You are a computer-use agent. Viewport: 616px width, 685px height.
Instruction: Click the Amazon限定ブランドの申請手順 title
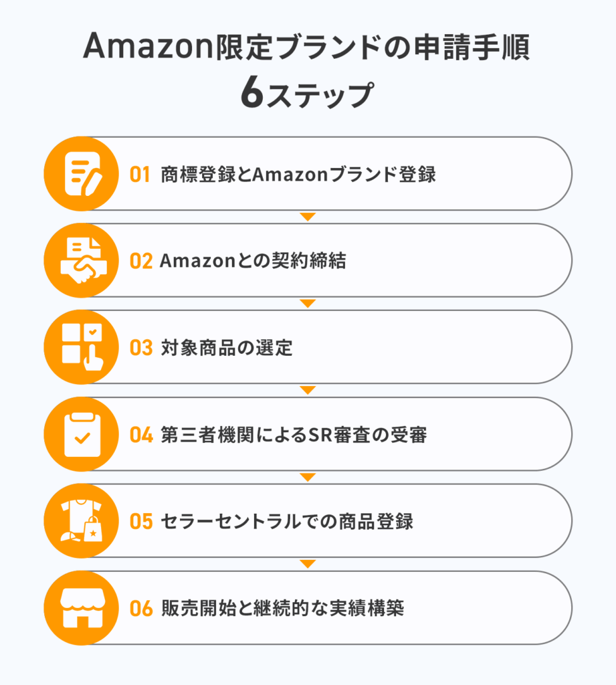pyautogui.click(x=307, y=47)
